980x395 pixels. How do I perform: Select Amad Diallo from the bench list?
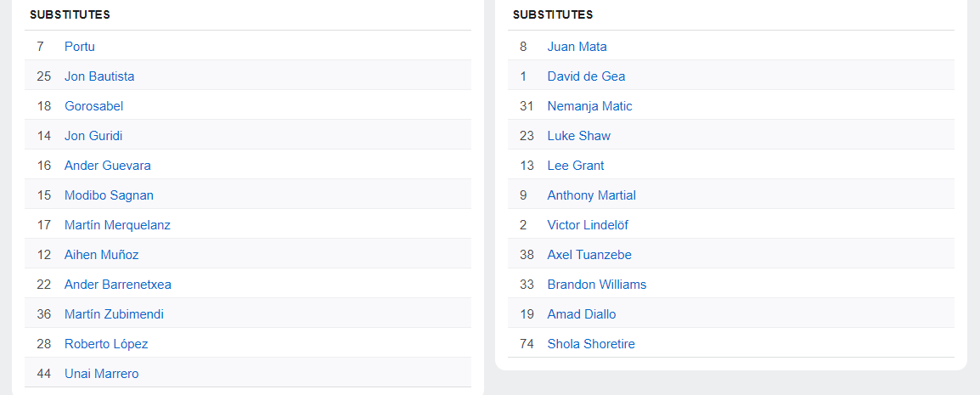(x=582, y=314)
